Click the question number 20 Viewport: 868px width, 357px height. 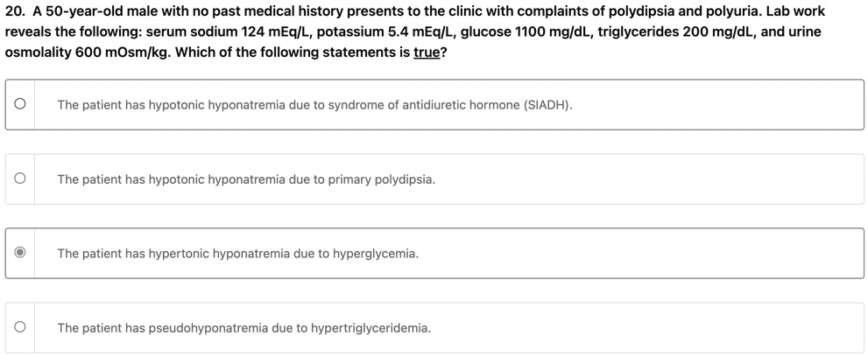pyautogui.click(x=13, y=11)
